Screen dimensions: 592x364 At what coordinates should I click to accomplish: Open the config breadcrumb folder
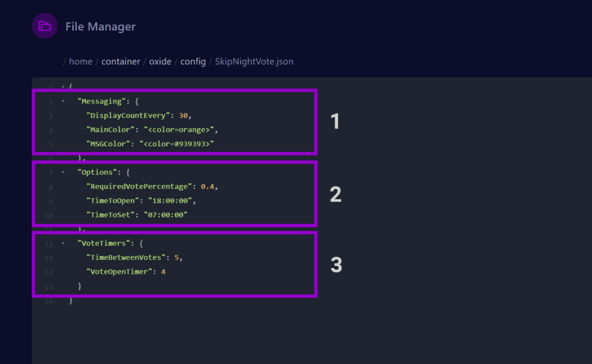(x=193, y=61)
